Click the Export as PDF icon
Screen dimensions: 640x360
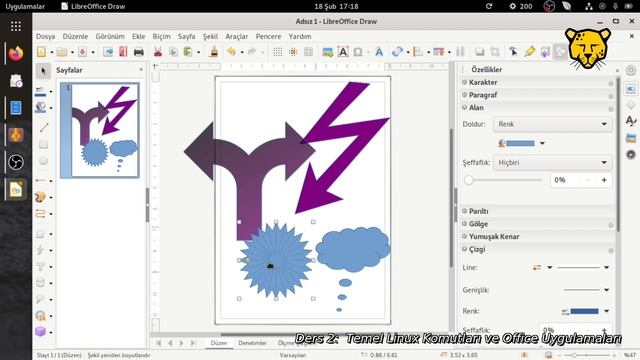click(x=123, y=52)
